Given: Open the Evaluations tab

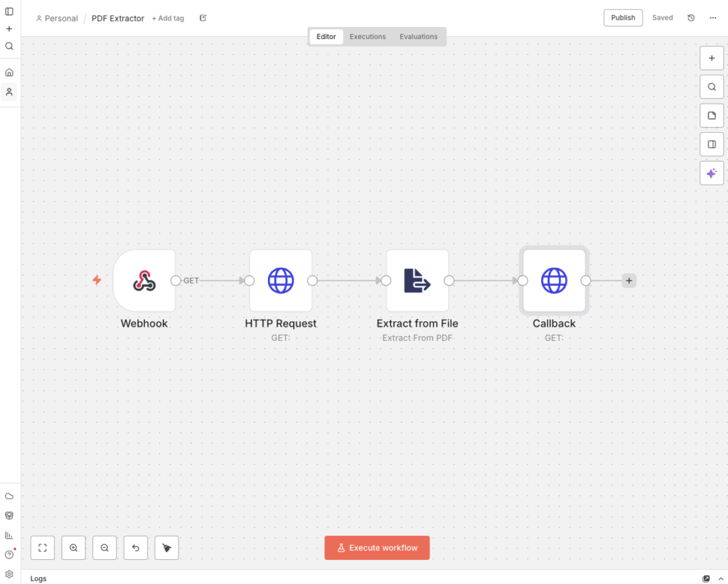Looking at the screenshot, I should pos(418,36).
